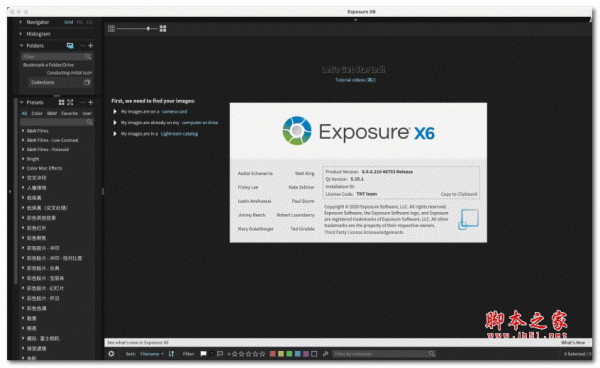Click the presets expand-all icon
600x368 pixels.
[x=70, y=102]
